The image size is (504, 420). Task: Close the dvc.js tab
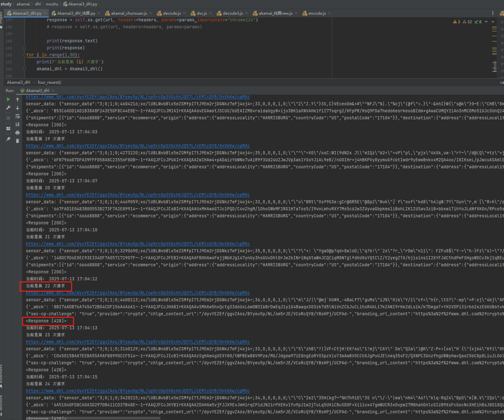pos(210,13)
